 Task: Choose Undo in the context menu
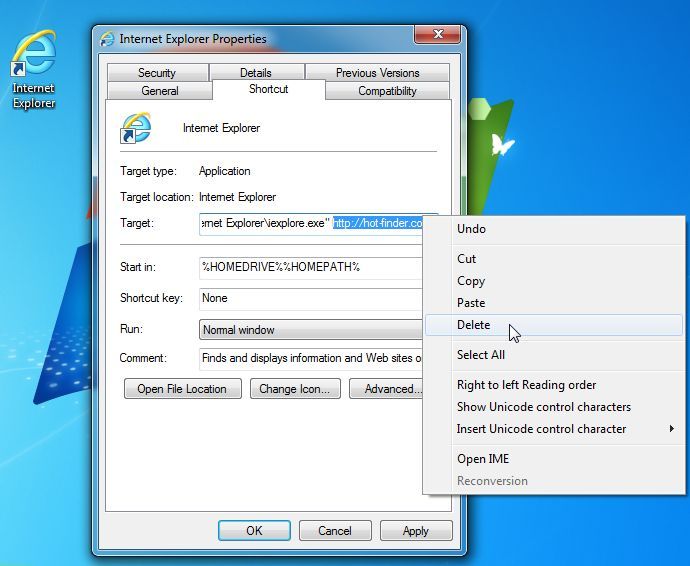click(554, 229)
